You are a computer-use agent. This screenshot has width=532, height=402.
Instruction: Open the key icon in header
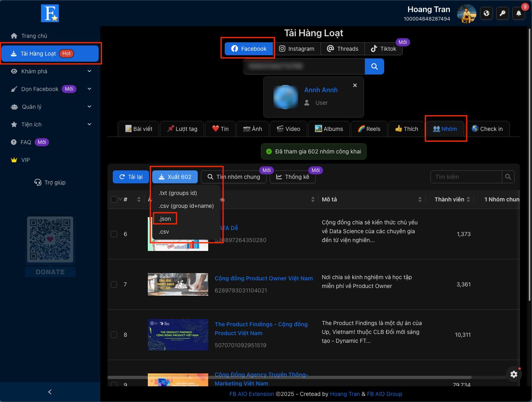coord(503,13)
